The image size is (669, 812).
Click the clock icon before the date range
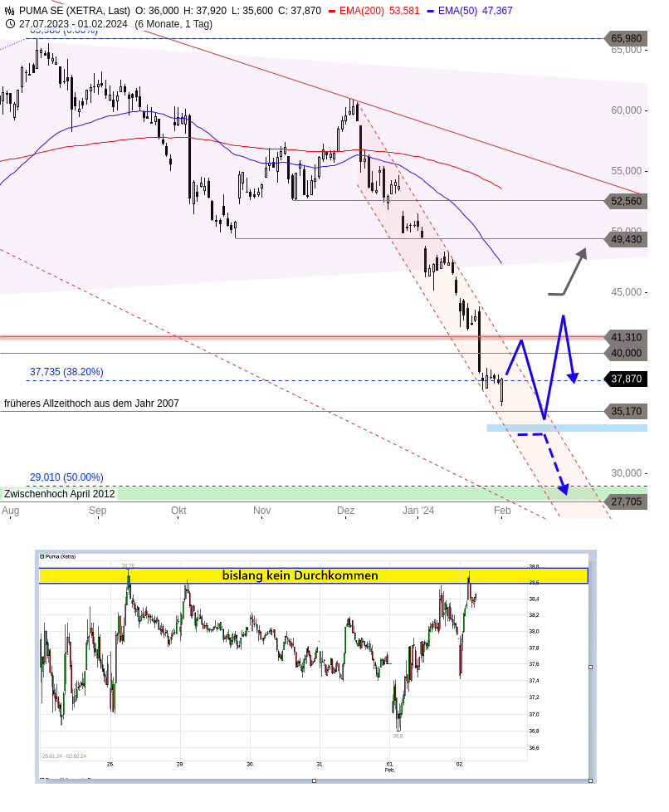point(9,24)
